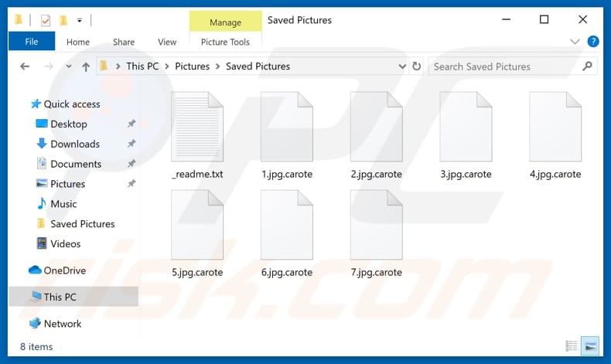This screenshot has width=611, height=364.
Task: Refresh the Saved Pictures folder
Action: click(417, 66)
